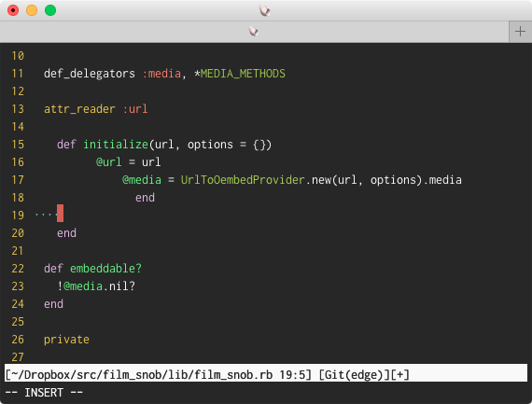Click the .media call ending line 17

click(x=442, y=180)
